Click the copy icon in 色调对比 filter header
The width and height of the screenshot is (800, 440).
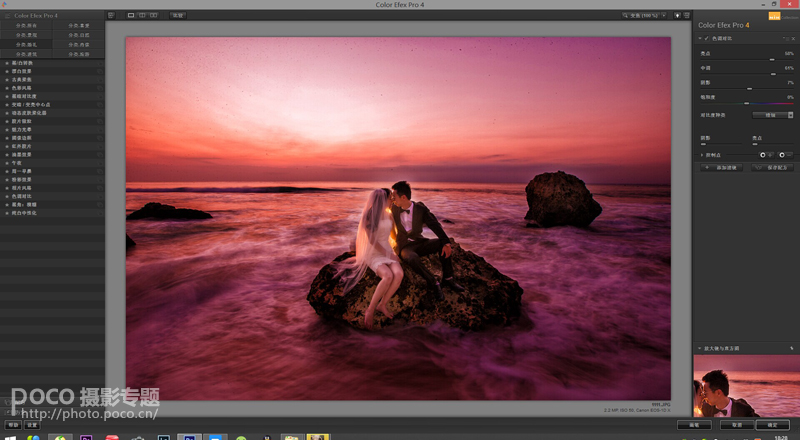[786, 39]
